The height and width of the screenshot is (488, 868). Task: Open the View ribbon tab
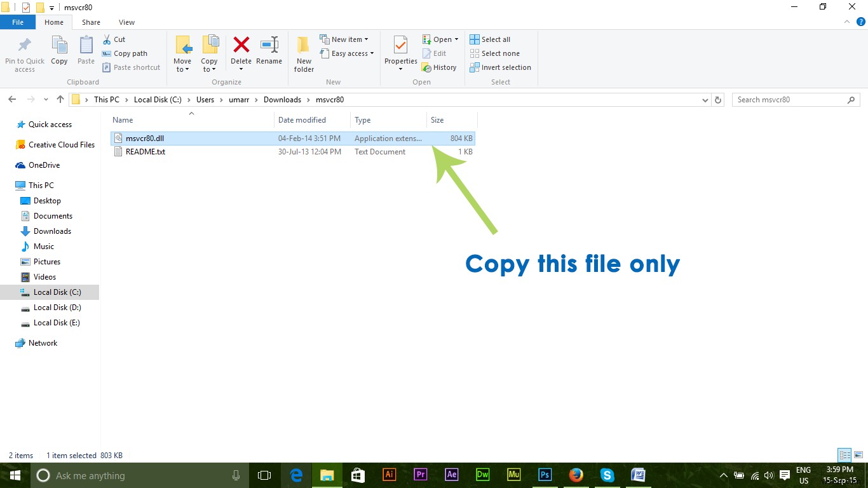click(126, 22)
